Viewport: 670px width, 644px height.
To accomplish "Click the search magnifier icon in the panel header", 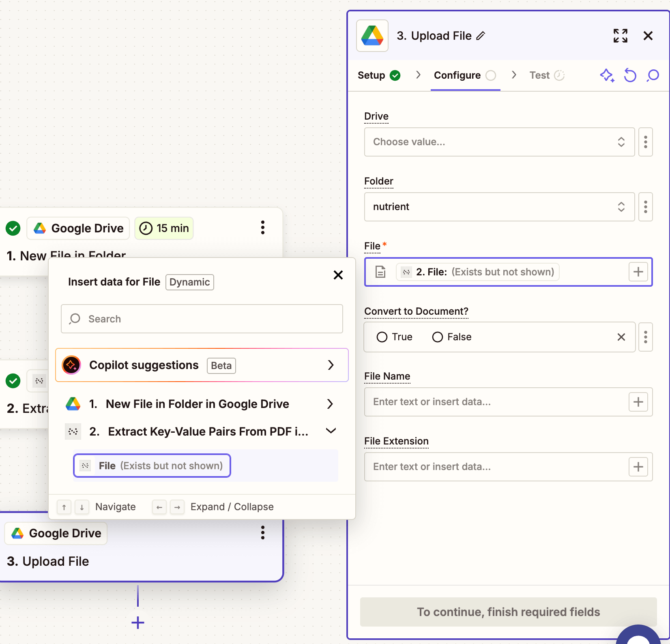I will pos(653,75).
